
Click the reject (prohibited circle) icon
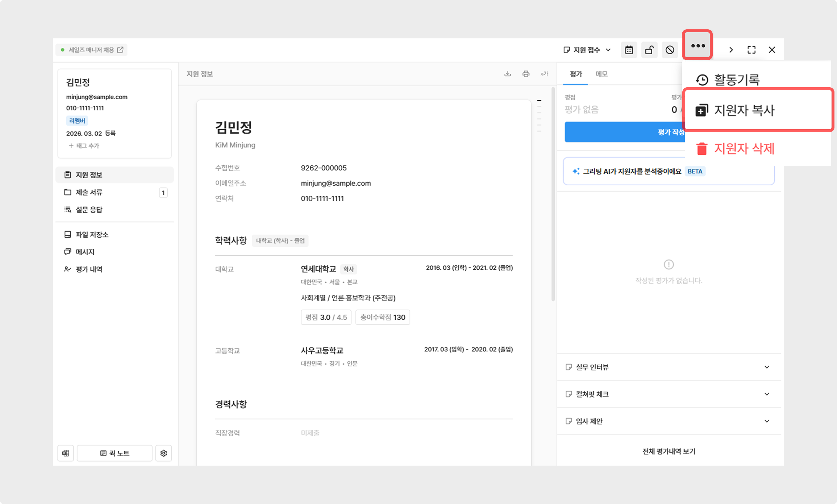670,50
